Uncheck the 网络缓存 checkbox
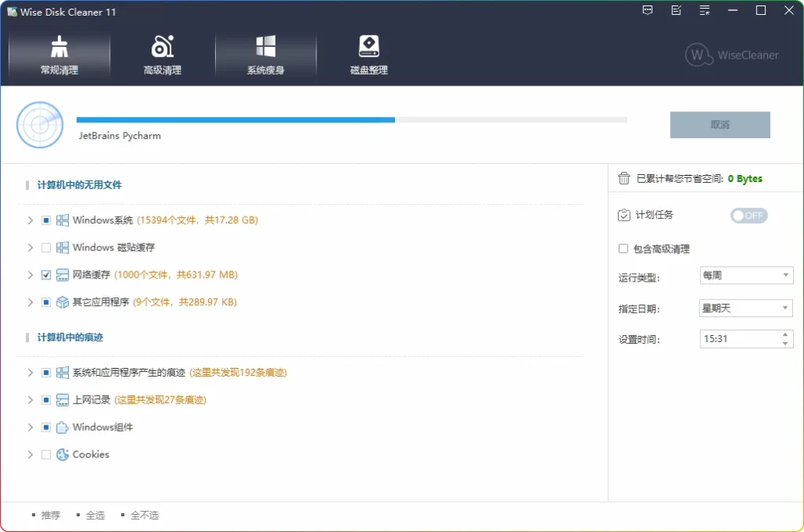804x532 pixels. pos(45,275)
